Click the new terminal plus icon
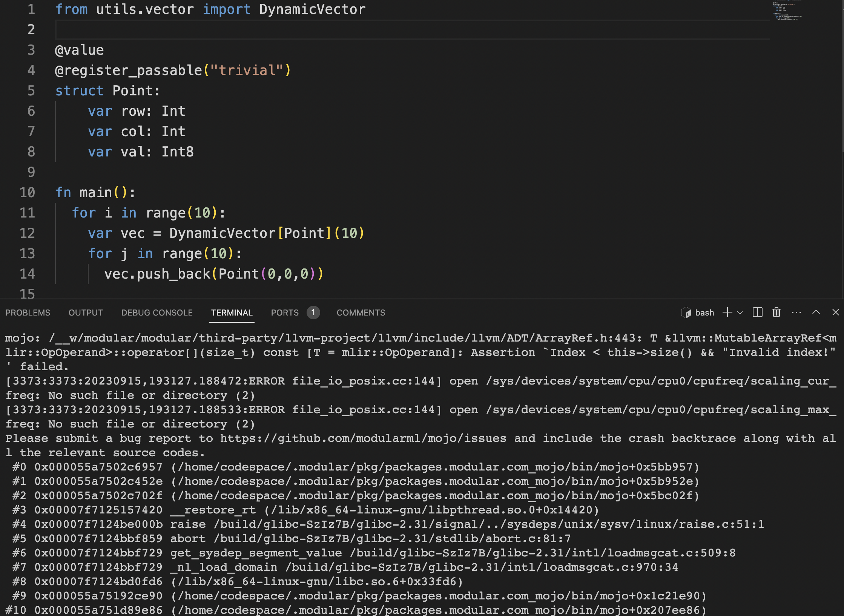 coord(727,313)
